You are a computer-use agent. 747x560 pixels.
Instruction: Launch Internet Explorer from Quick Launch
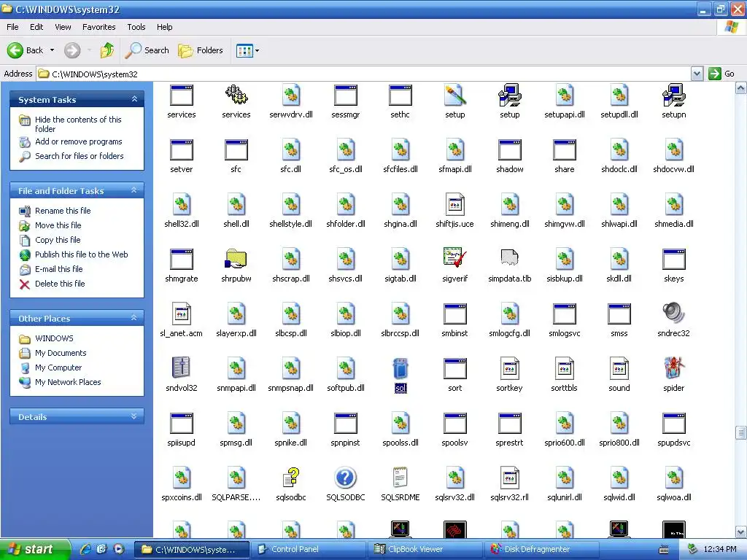point(86,549)
